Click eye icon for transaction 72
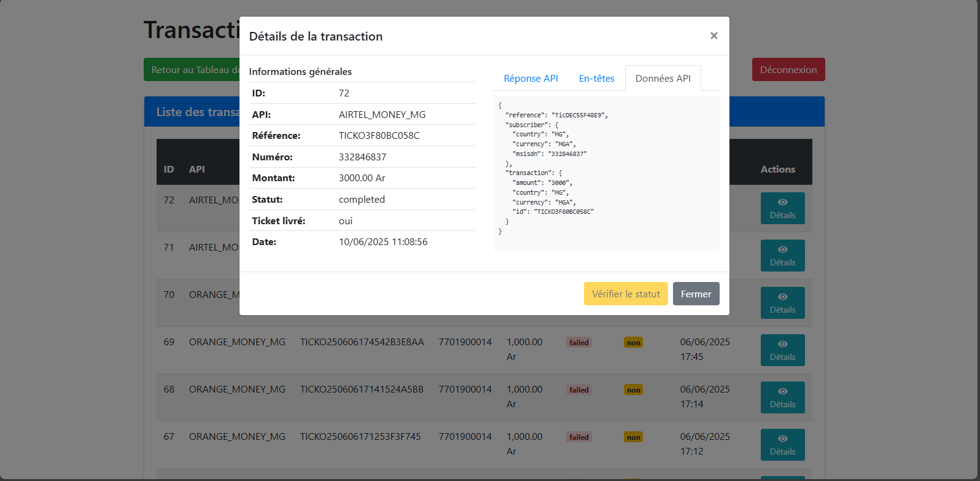 (782, 202)
